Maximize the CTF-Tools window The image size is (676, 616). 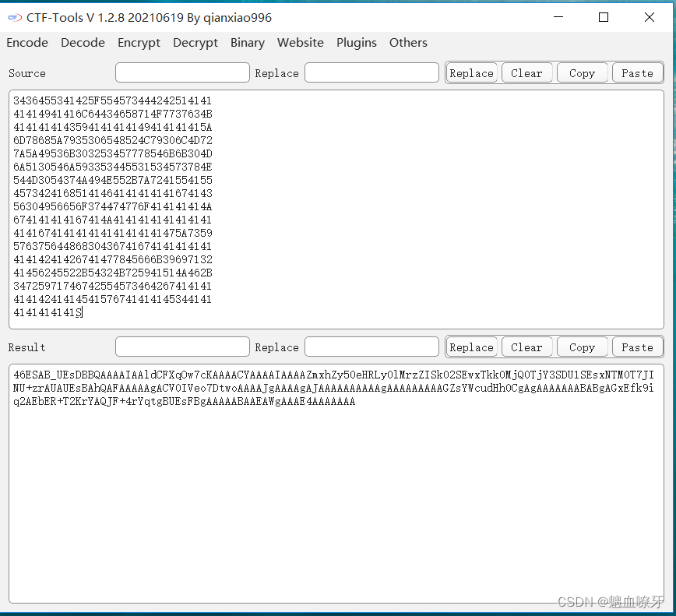coord(604,17)
